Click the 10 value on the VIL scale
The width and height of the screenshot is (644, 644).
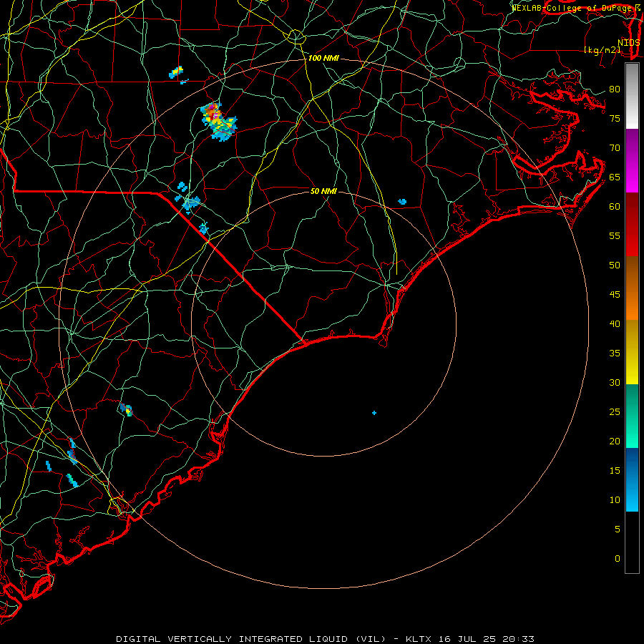coord(615,500)
